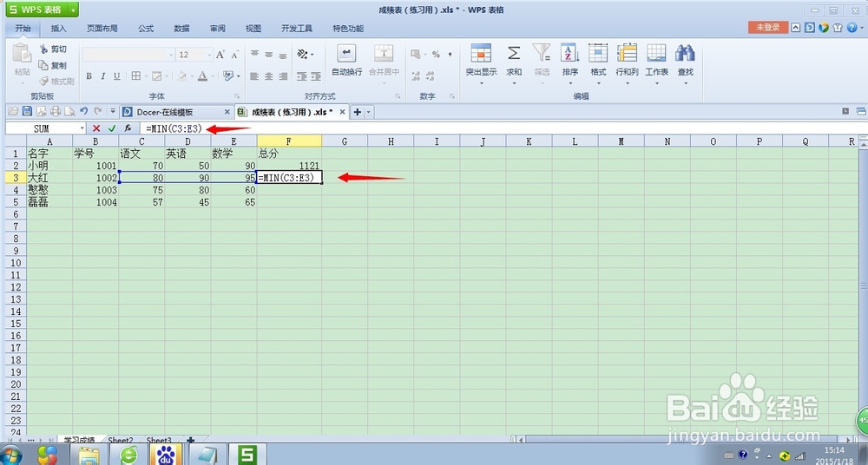Screen dimensions: 868x465
Task: Toggle italic formatting
Action: (x=103, y=75)
